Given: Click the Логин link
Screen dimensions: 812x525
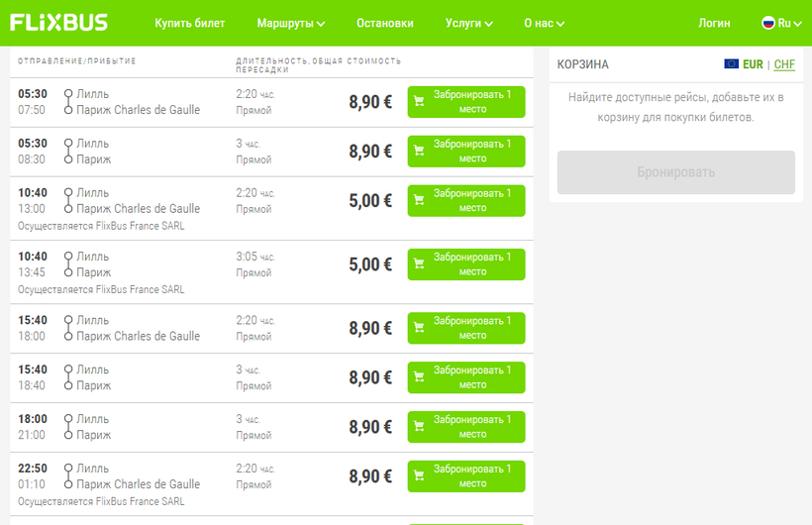Looking at the screenshot, I should point(714,23).
